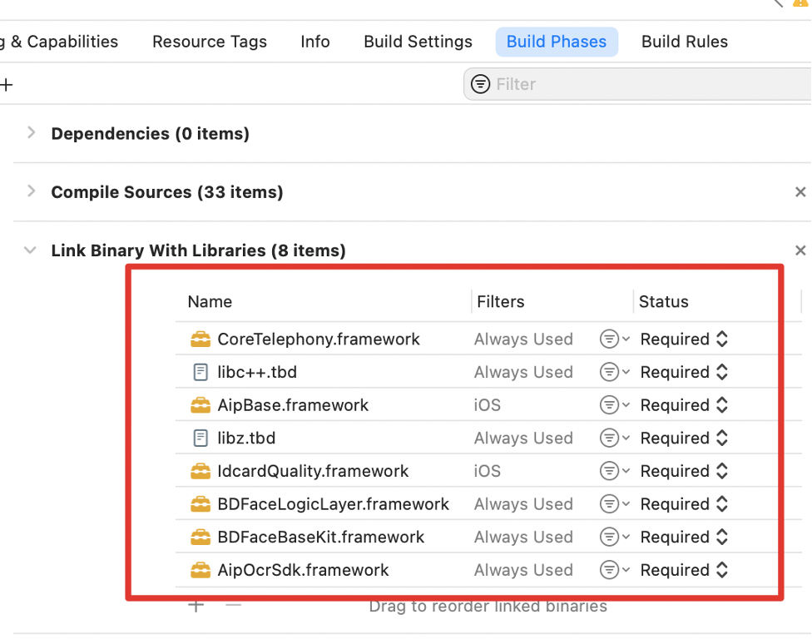Click the libz.tbd document icon
This screenshot has width=812, height=644.
pyautogui.click(x=201, y=438)
